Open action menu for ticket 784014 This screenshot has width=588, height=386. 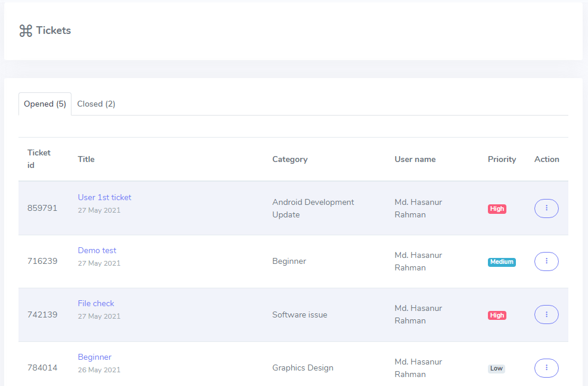pos(546,368)
